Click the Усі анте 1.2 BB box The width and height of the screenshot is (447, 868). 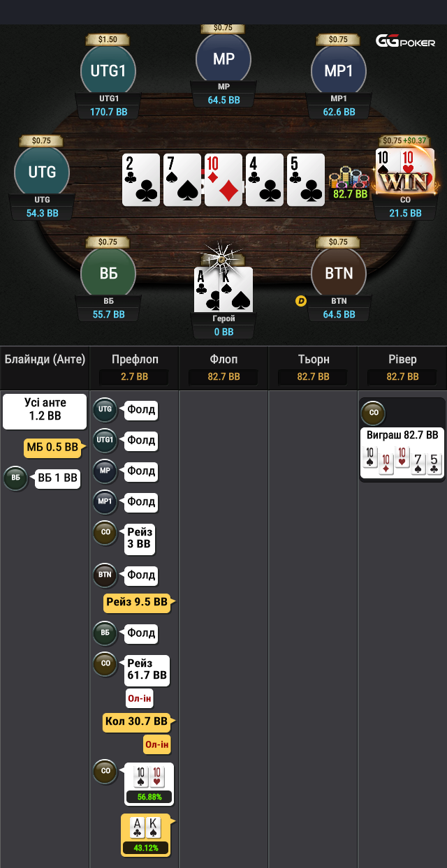point(45,411)
